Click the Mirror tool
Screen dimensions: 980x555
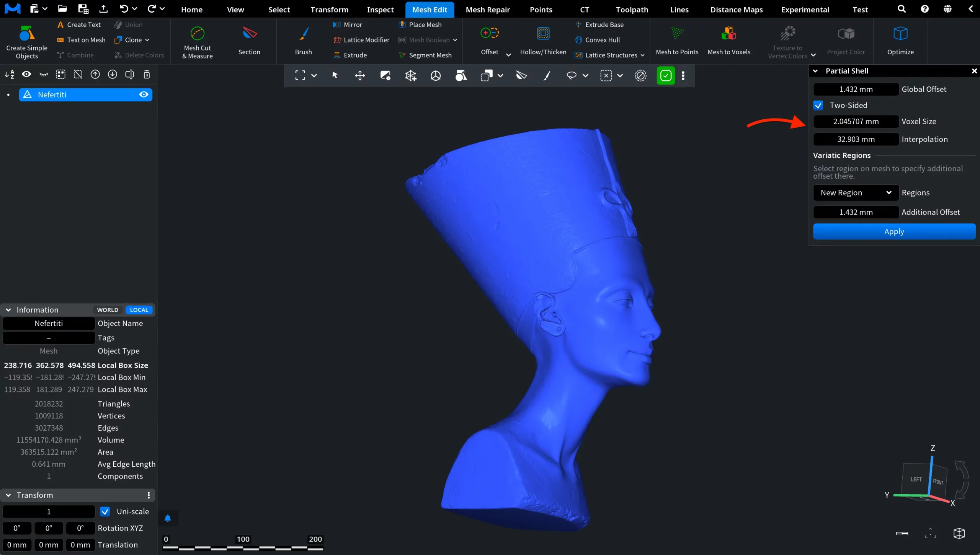coord(348,24)
